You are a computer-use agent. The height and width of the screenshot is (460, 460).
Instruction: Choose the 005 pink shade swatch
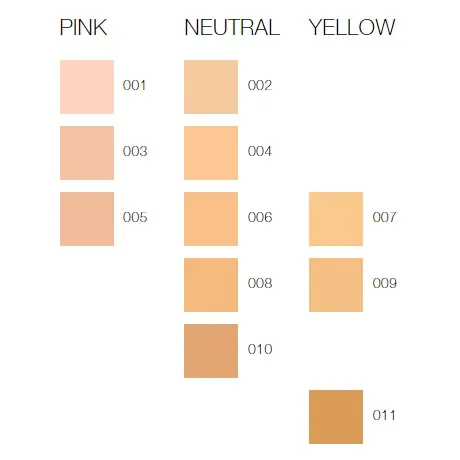point(87,219)
